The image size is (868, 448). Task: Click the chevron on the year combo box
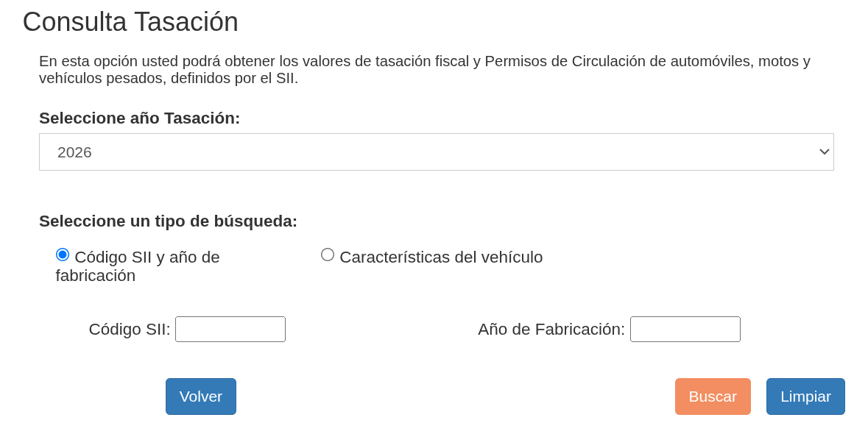pos(824,152)
